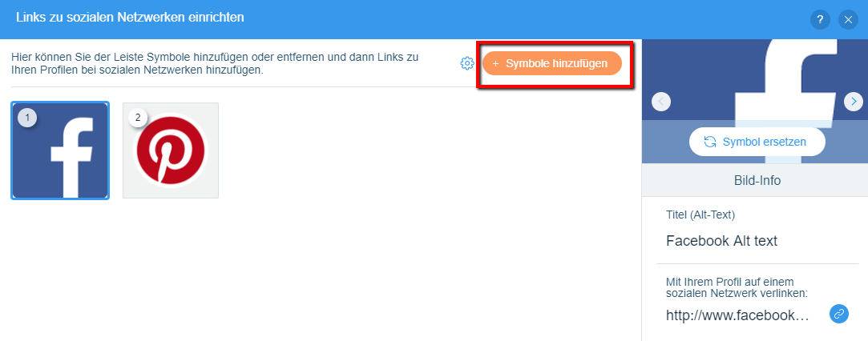Open settings via the gear icon

point(467,63)
